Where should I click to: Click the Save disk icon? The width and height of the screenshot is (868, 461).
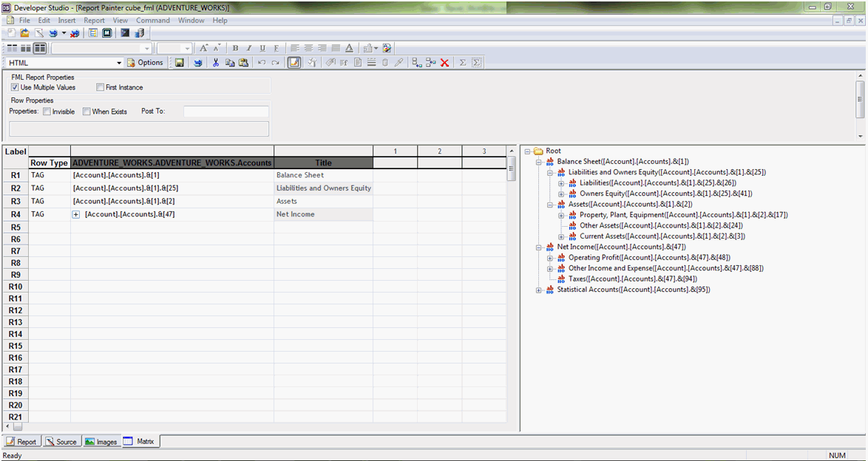tap(180, 63)
